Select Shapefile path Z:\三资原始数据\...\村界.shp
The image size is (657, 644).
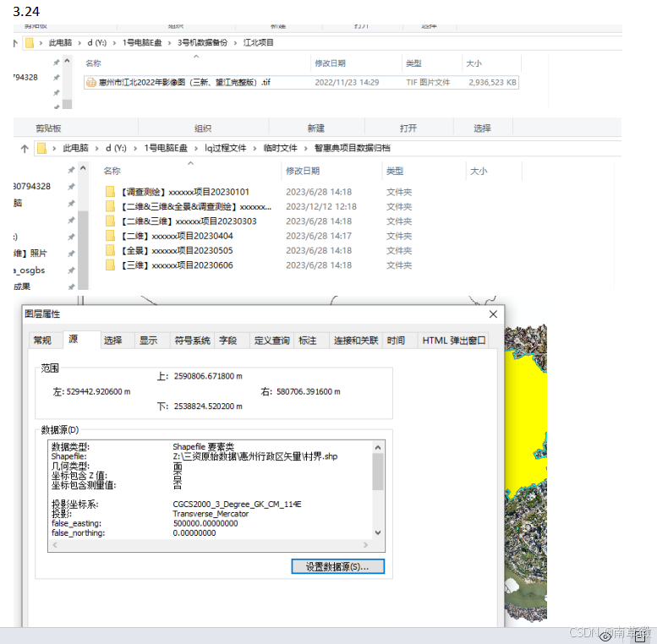click(255, 456)
